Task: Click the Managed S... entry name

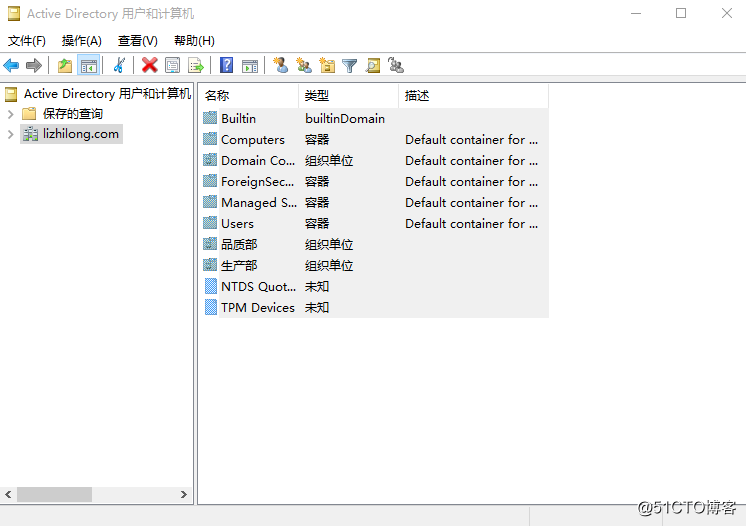Action: tap(259, 203)
